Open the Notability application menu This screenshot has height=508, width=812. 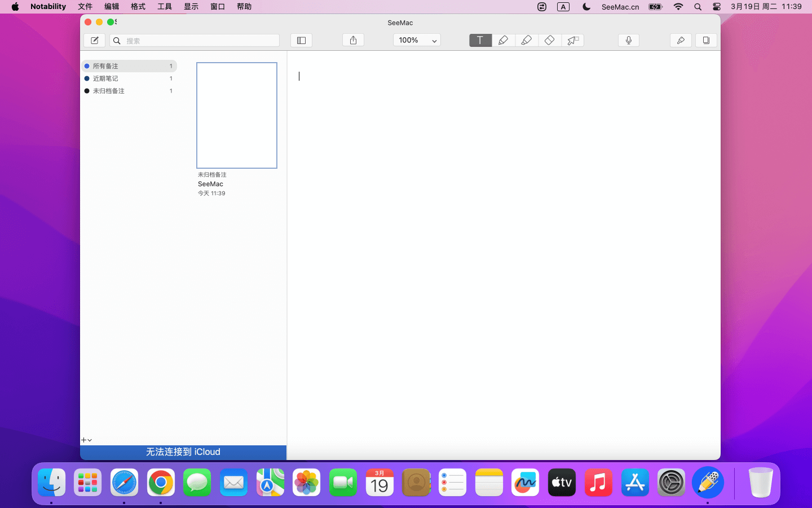click(48, 7)
